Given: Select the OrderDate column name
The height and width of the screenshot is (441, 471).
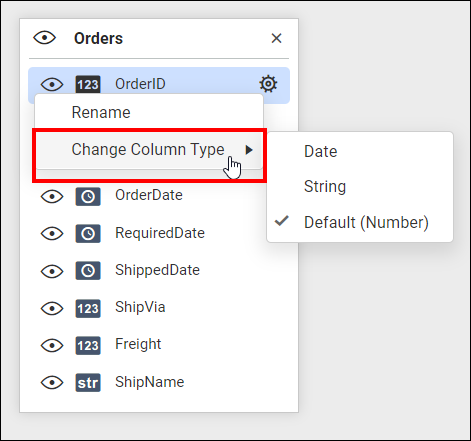Looking at the screenshot, I should (149, 195).
